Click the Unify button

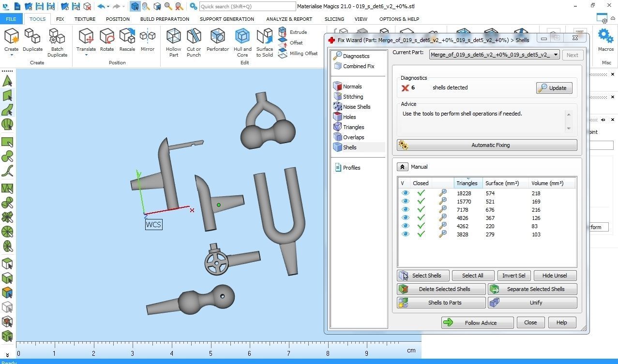coord(532,303)
